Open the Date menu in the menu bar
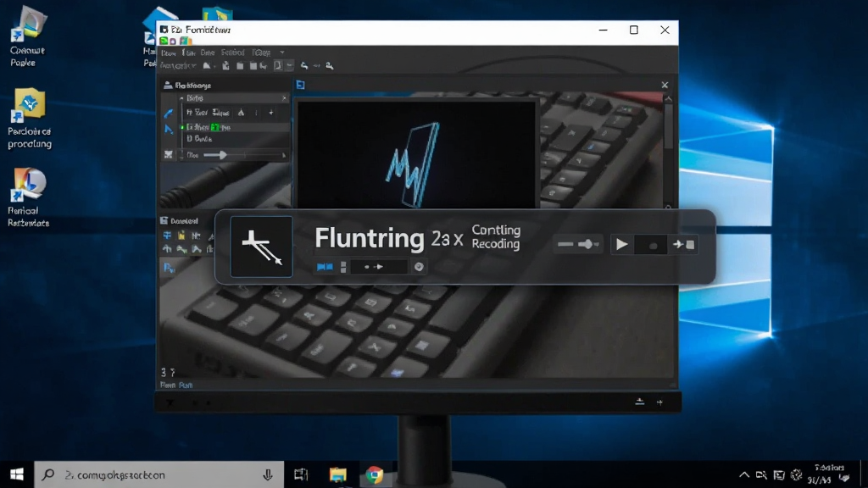Viewport: 868px width, 488px height. pyautogui.click(x=208, y=53)
